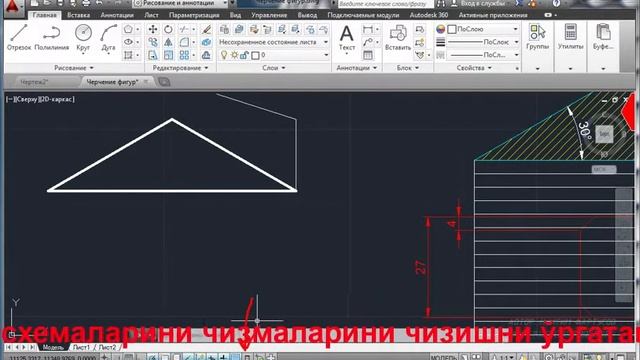Toggle layer freeze sun icon
The width and height of the screenshot is (640, 360).
coord(234,55)
